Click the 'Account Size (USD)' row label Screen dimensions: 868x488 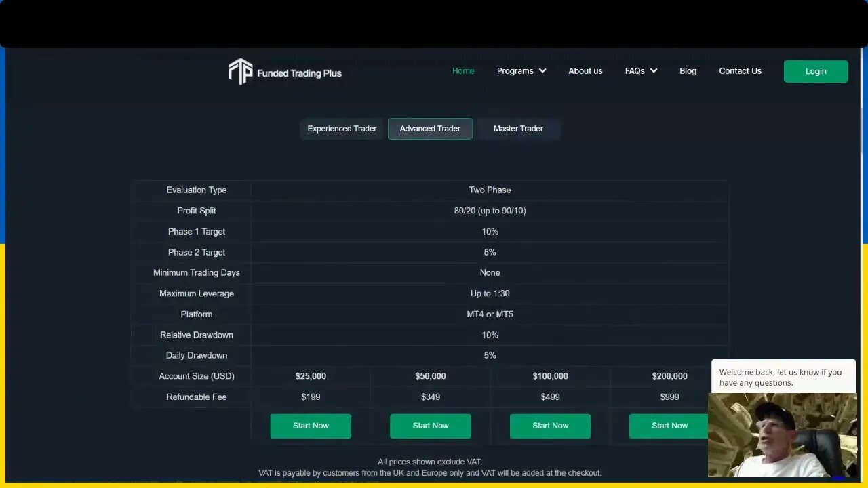point(197,376)
